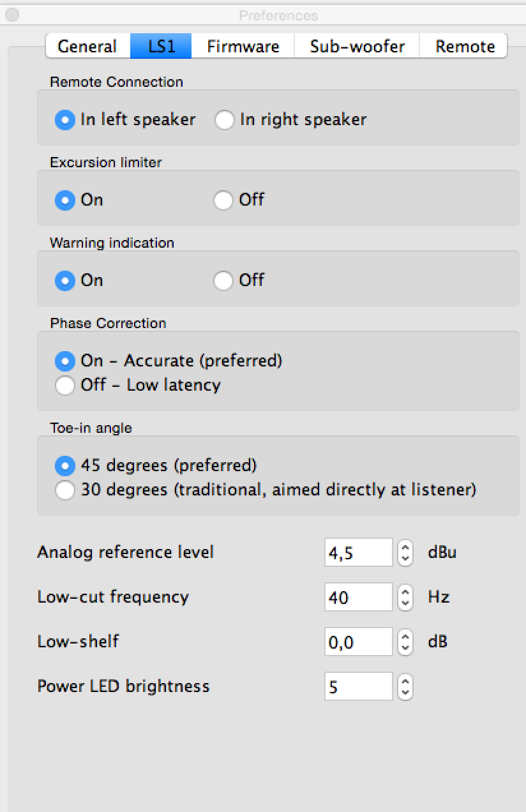This screenshot has width=526, height=812.
Task: Click the Analog reference level input field
Action: coord(359,552)
